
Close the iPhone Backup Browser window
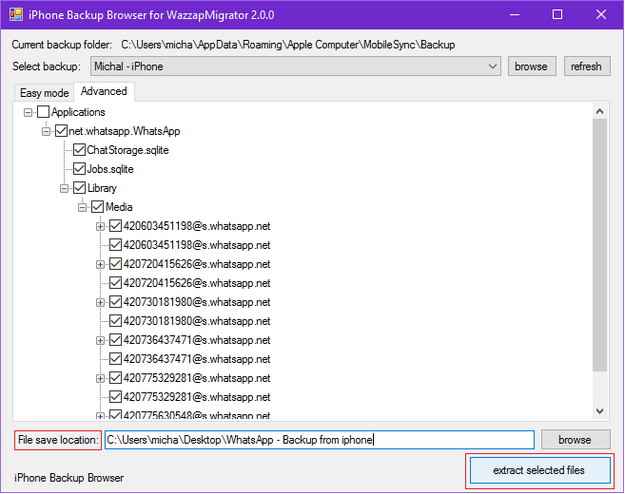click(x=601, y=15)
